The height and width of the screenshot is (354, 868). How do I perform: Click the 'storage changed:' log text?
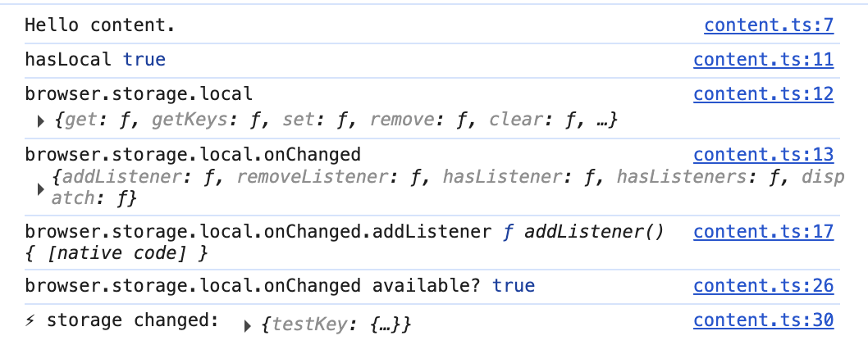(x=133, y=320)
